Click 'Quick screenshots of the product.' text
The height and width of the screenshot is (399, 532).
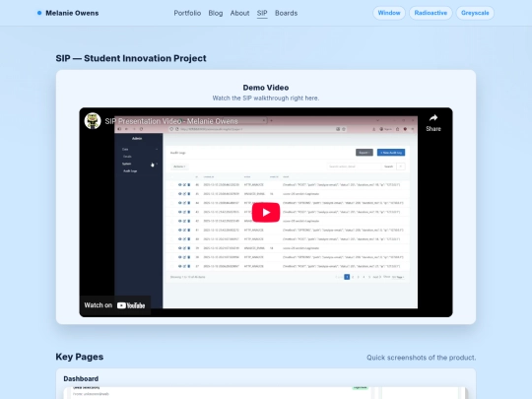[421, 358]
